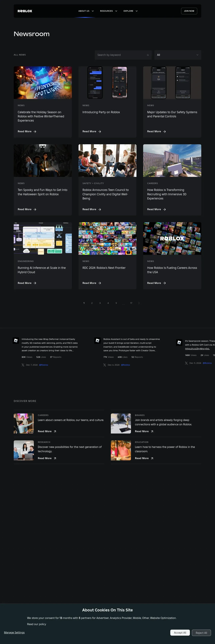This screenshot has width=215, height=644.
Task: Click X logo beside Dec 5, 2024
Action: (187, 363)
